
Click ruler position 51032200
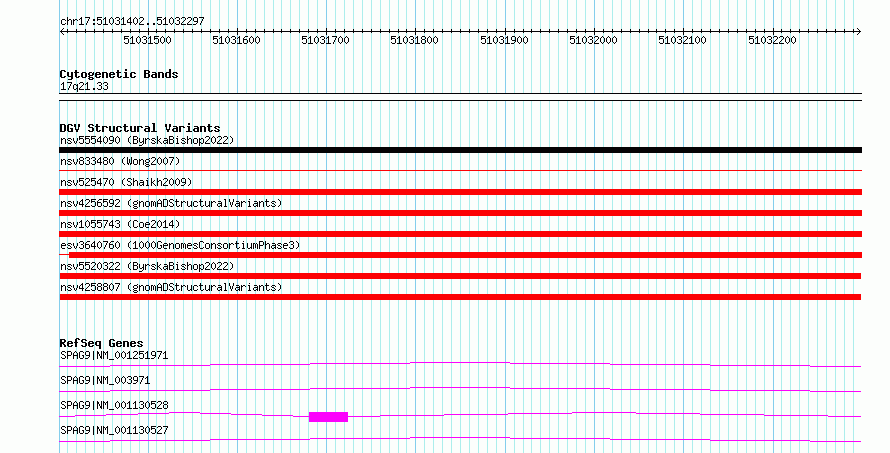tap(773, 40)
